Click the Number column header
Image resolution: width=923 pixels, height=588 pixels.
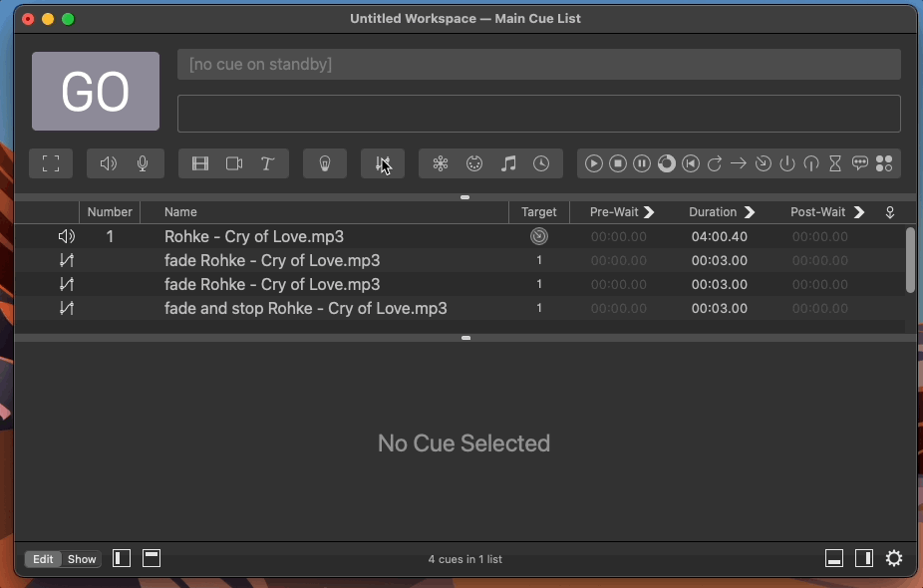click(110, 212)
